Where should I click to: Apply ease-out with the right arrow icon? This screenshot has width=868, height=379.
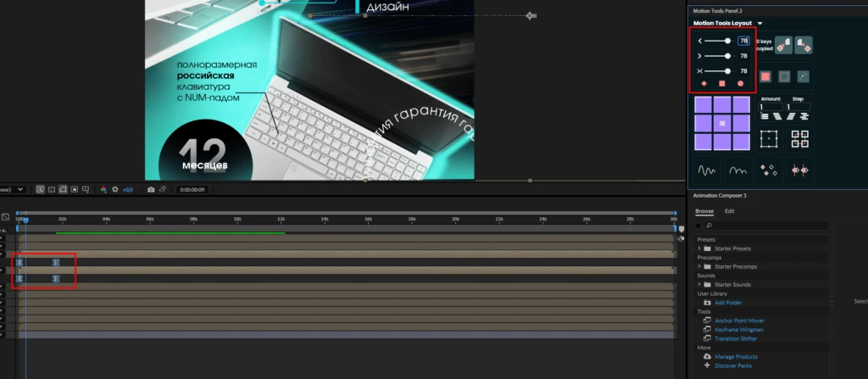(699, 56)
